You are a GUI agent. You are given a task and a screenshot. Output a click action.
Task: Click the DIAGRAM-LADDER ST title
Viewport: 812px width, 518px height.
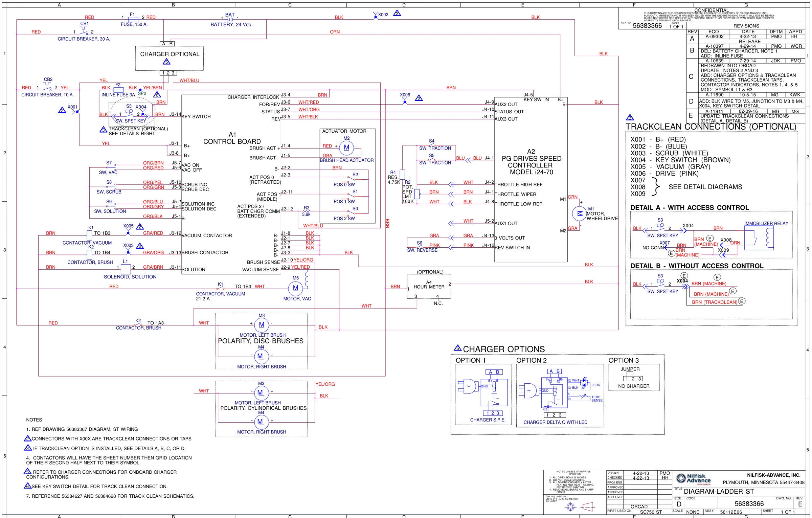point(719,491)
